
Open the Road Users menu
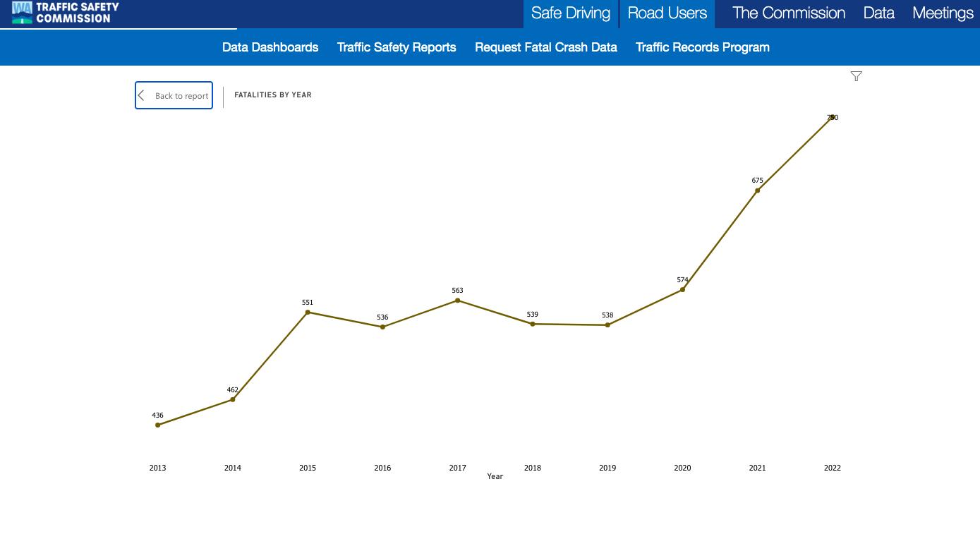[x=667, y=13]
